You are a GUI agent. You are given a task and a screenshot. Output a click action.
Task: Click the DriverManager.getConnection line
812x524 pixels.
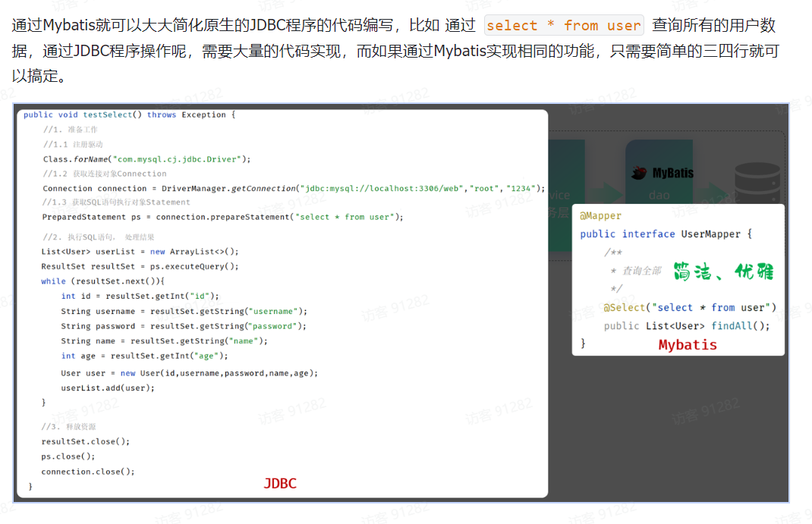(x=294, y=188)
